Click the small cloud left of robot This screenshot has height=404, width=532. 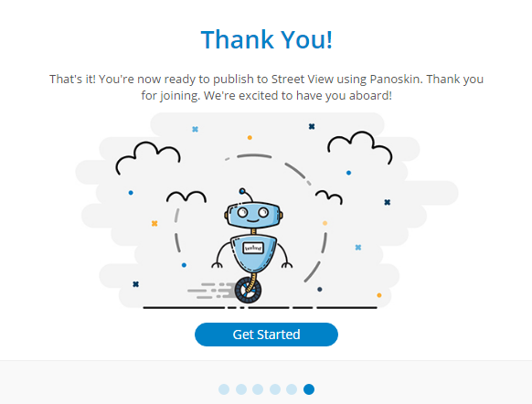[x=186, y=197]
